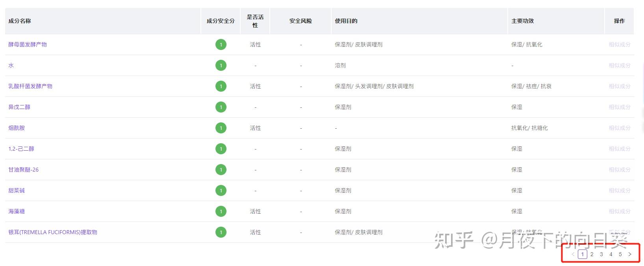Click green safety score badge for 海藻糖
Screen dimensions: 644x266
(221, 211)
